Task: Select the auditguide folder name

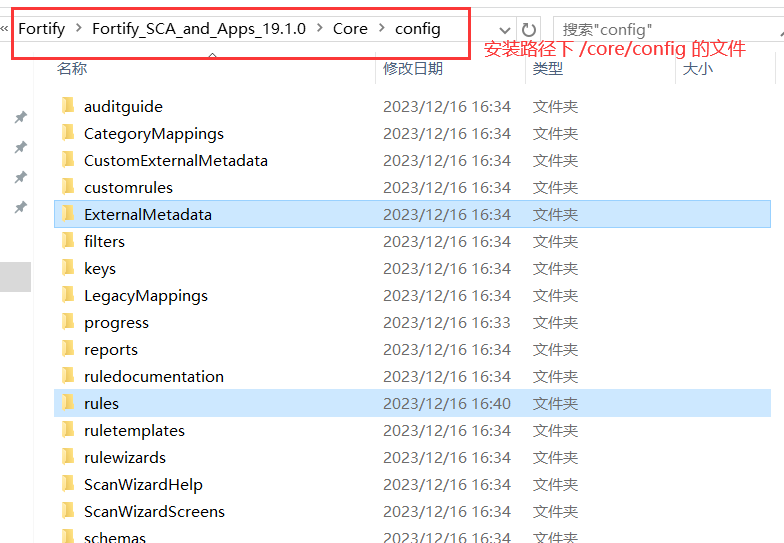Action: [124, 106]
